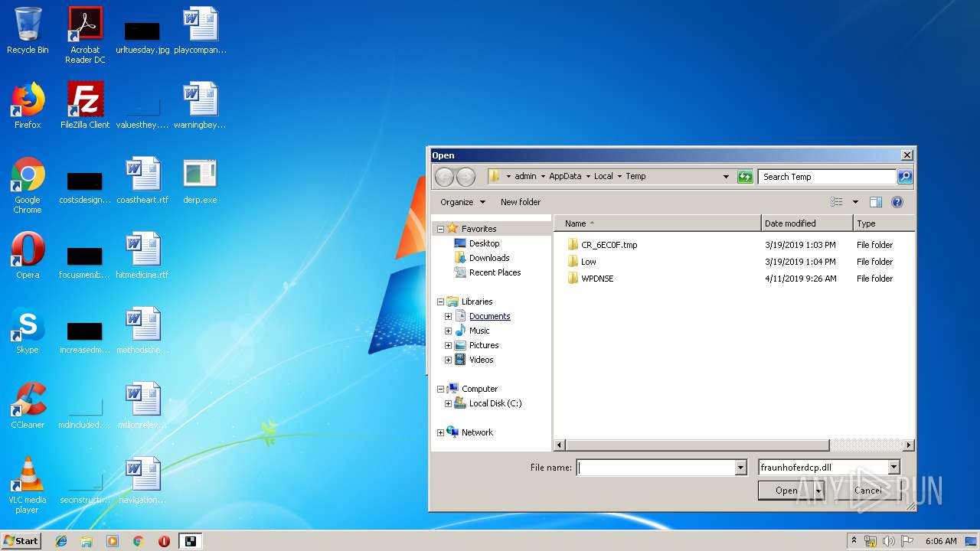Select Downloads in Favorites
Viewport: 980px width, 551px height.
coord(489,258)
